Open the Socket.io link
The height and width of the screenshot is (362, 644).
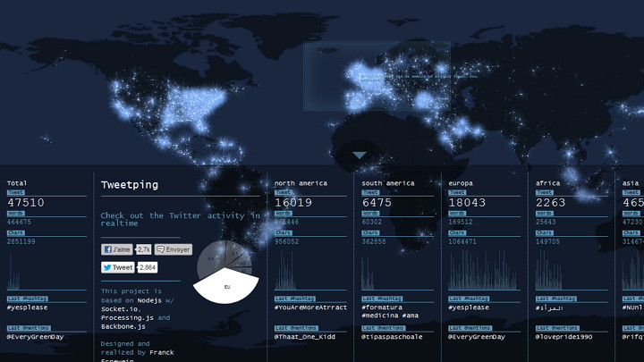pyautogui.click(x=121, y=309)
